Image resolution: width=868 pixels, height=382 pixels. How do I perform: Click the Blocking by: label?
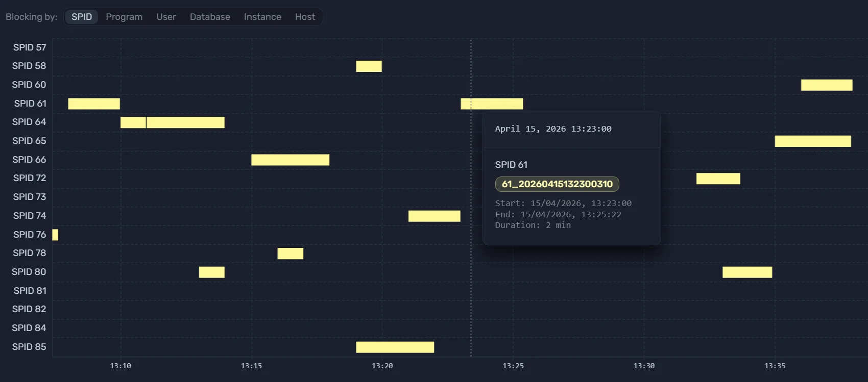pyautogui.click(x=32, y=17)
